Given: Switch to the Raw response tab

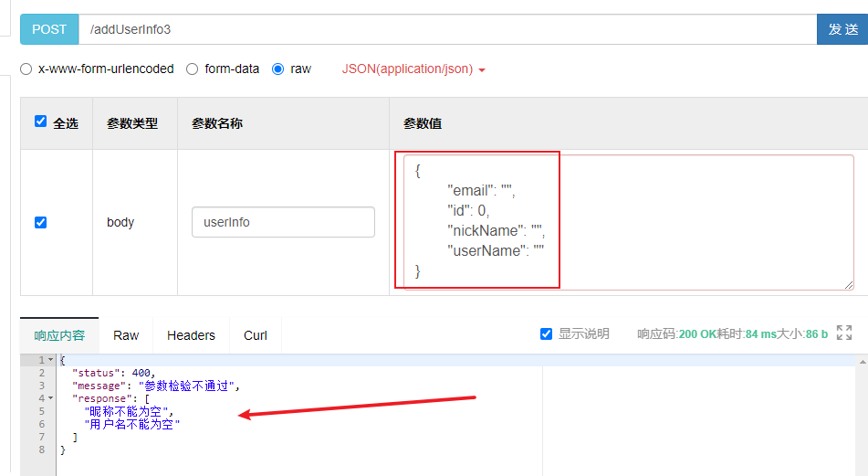Looking at the screenshot, I should click(x=126, y=335).
